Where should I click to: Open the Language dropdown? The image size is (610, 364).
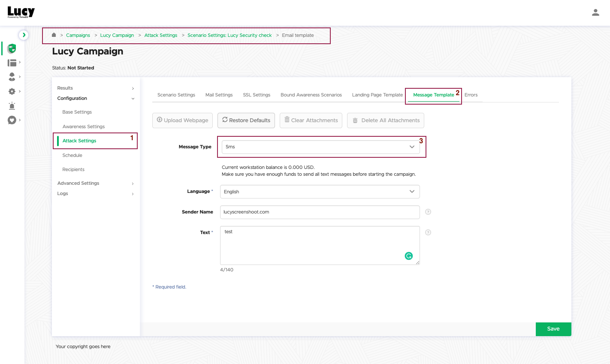[320, 192]
